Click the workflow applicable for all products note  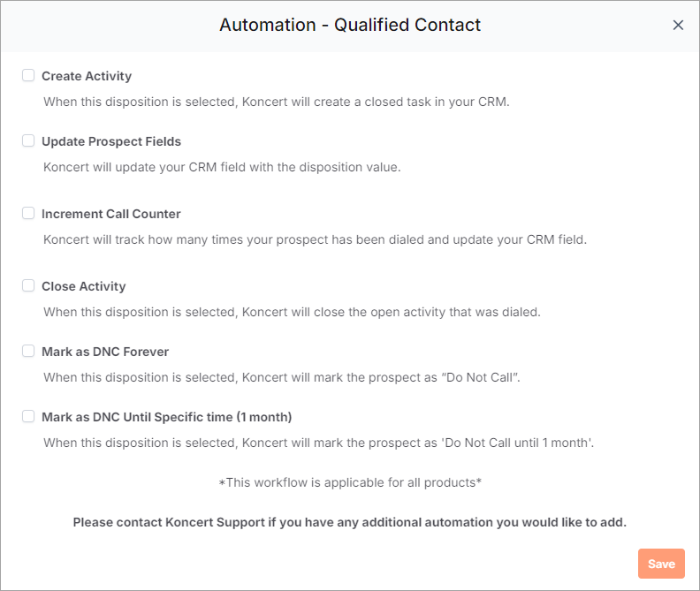[x=350, y=482]
